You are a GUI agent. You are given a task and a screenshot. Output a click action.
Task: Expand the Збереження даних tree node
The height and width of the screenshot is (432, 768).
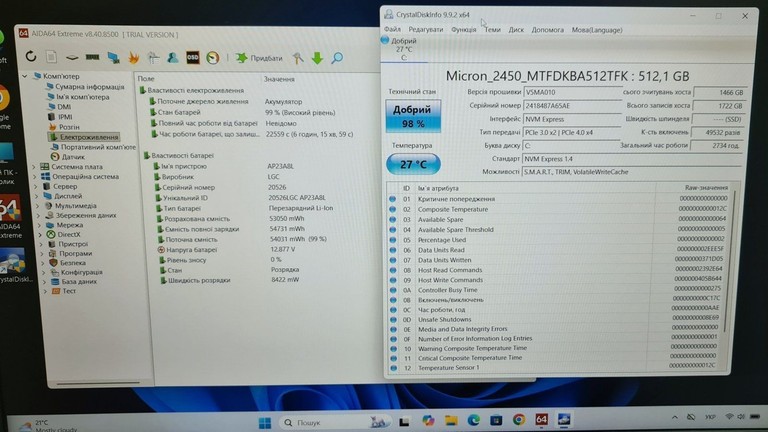39,215
